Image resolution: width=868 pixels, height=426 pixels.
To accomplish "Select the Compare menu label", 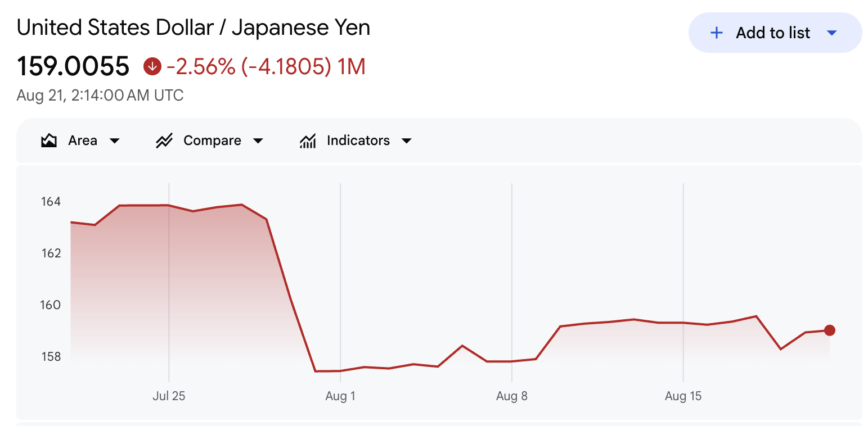I will [x=212, y=141].
